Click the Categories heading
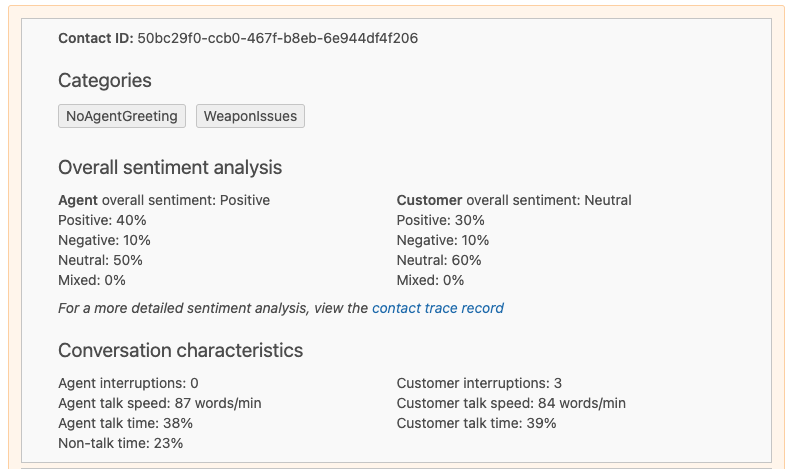 click(105, 81)
